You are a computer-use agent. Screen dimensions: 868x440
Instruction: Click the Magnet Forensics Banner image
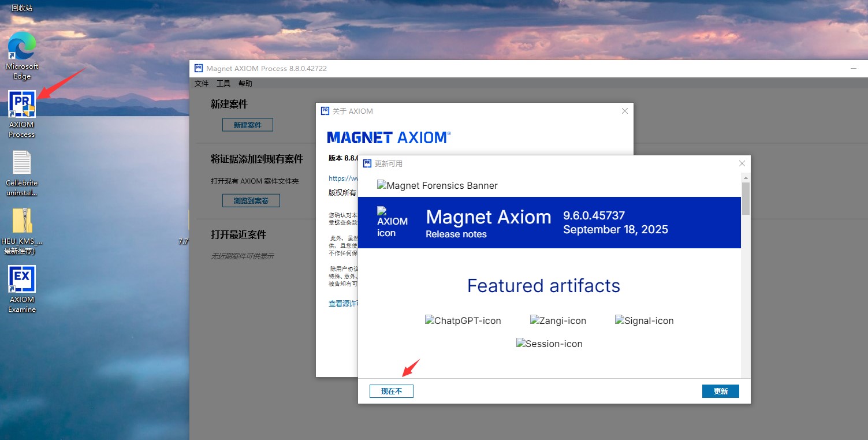(437, 185)
